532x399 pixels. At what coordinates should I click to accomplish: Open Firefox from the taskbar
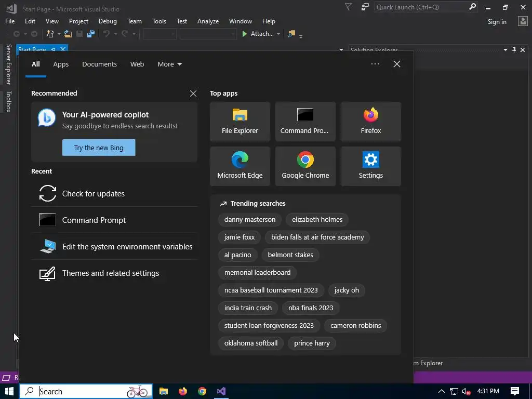183,391
